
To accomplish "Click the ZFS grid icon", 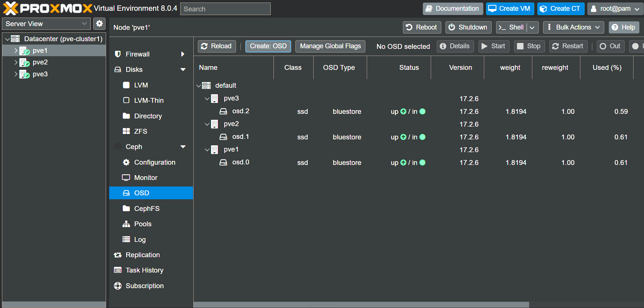I will 126,131.
